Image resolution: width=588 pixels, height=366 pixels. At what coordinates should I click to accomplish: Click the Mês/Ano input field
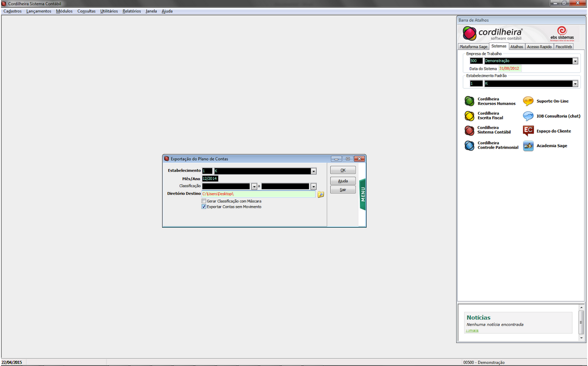pos(210,179)
